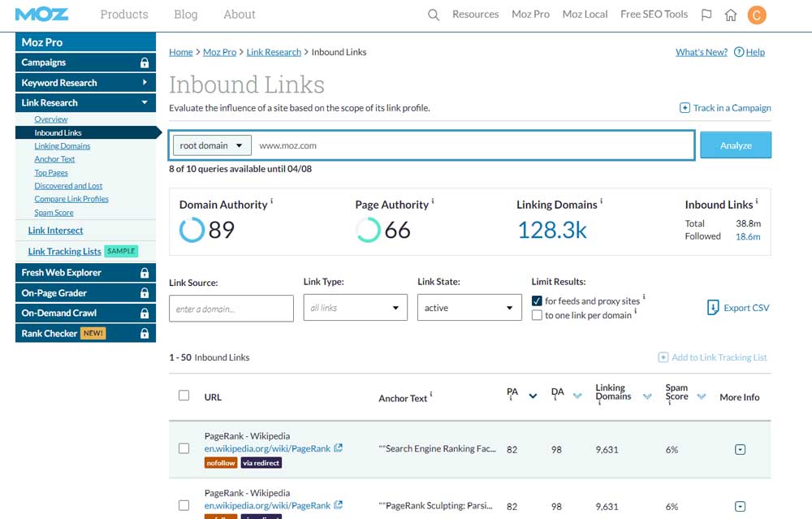Click the Page Authority 66 progress ring
The image size is (812, 519).
368,230
